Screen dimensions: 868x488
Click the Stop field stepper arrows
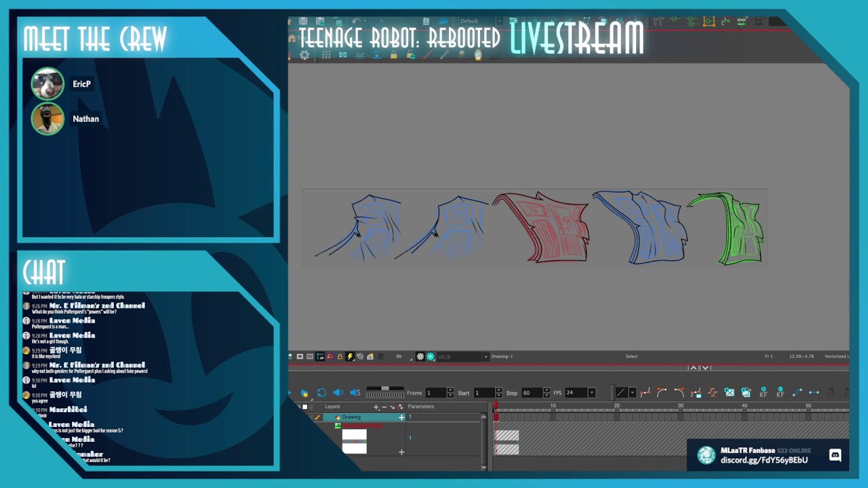pos(547,392)
